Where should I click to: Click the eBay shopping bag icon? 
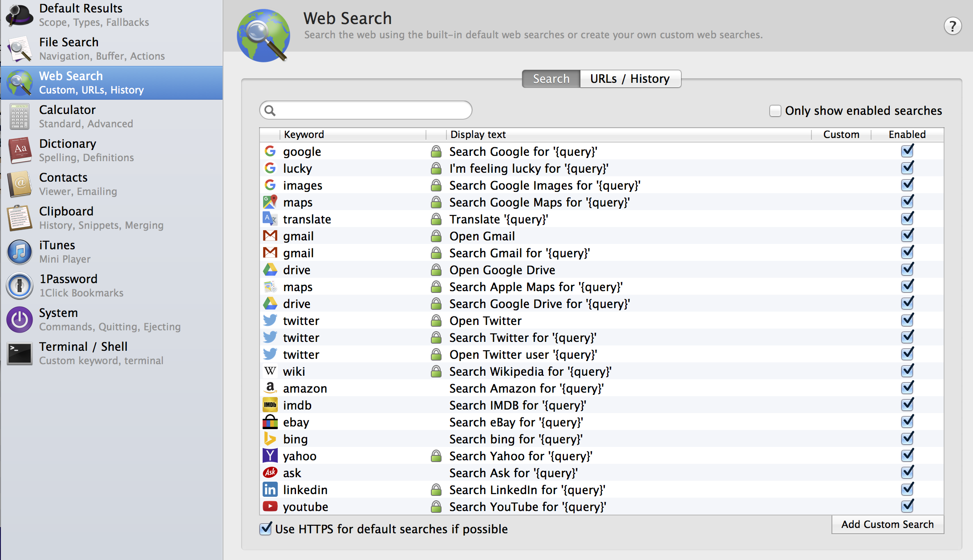click(270, 422)
